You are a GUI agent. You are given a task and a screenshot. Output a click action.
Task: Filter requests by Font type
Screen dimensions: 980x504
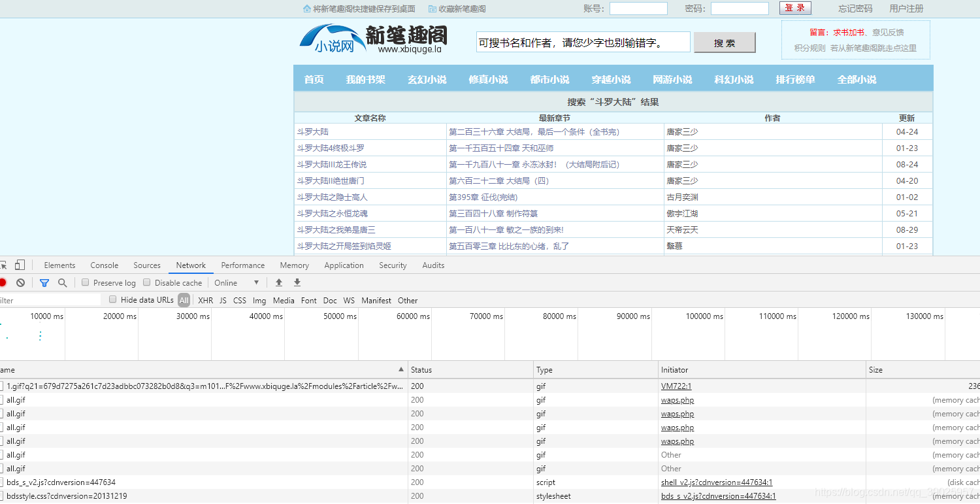[x=309, y=300]
